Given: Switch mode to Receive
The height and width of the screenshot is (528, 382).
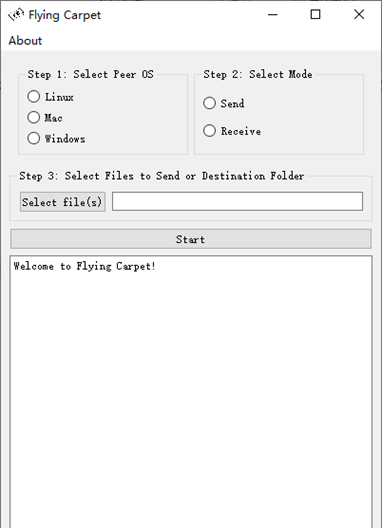Looking at the screenshot, I should coord(232,131).
